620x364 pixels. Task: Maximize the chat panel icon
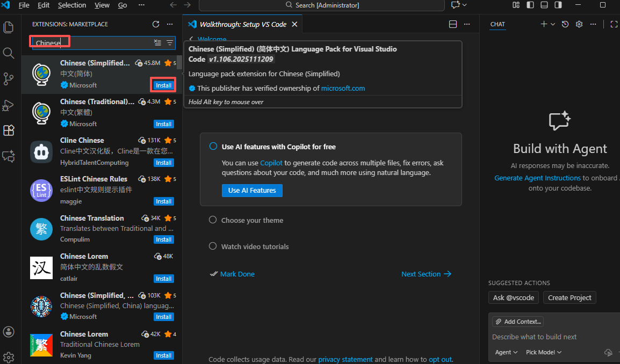[614, 24]
